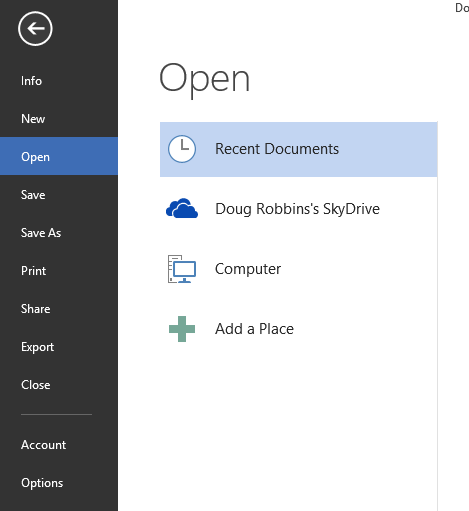Select the highlighted Open menu item

click(x=59, y=156)
